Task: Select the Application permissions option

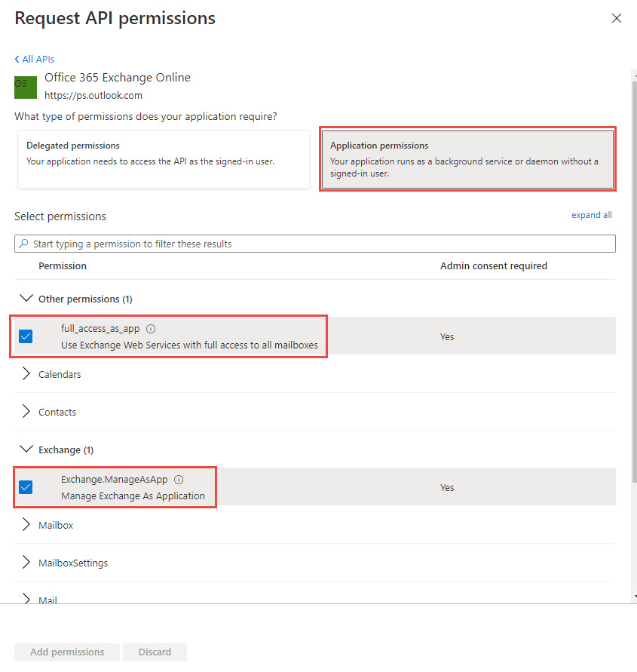Action: (x=467, y=159)
